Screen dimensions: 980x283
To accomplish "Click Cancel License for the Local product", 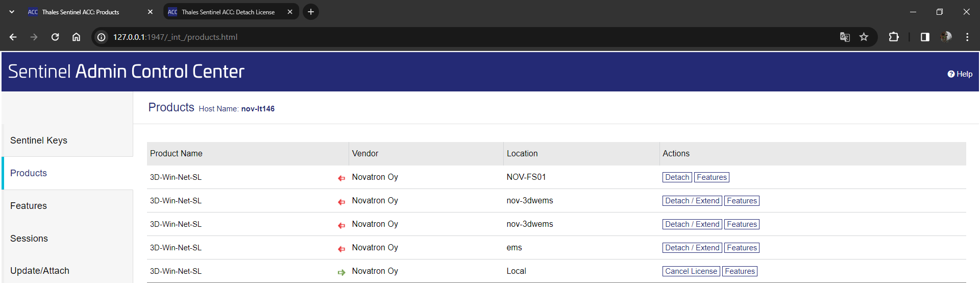I will [x=691, y=271].
